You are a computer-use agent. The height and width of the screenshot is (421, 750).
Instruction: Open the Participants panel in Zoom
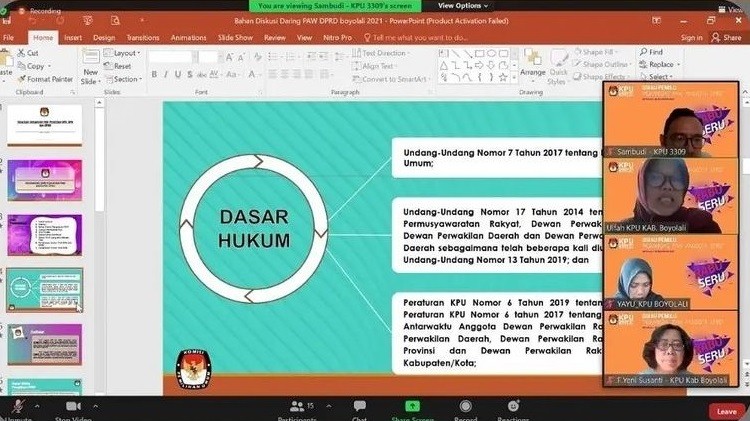[x=297, y=408]
